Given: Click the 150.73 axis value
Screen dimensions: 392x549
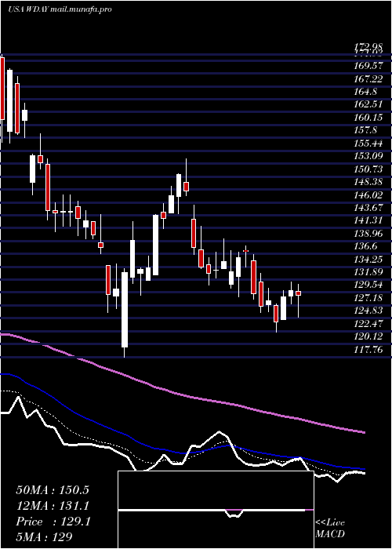Looking at the screenshot, I should [x=368, y=169].
